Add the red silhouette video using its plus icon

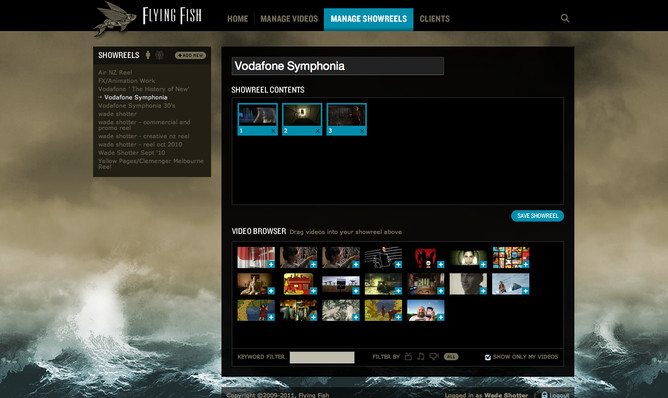click(441, 265)
